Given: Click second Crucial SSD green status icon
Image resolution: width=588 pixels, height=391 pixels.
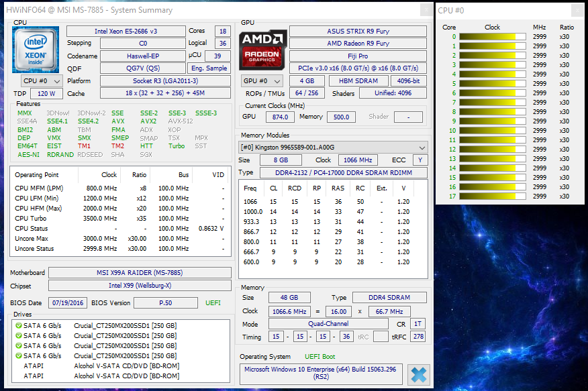Looking at the screenshot, I should pos(18,335).
